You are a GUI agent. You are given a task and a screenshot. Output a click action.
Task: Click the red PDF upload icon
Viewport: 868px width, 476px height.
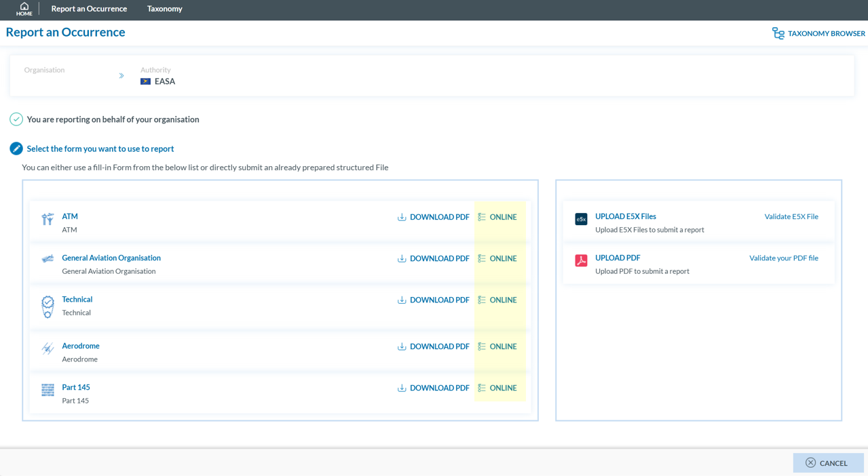pos(581,260)
